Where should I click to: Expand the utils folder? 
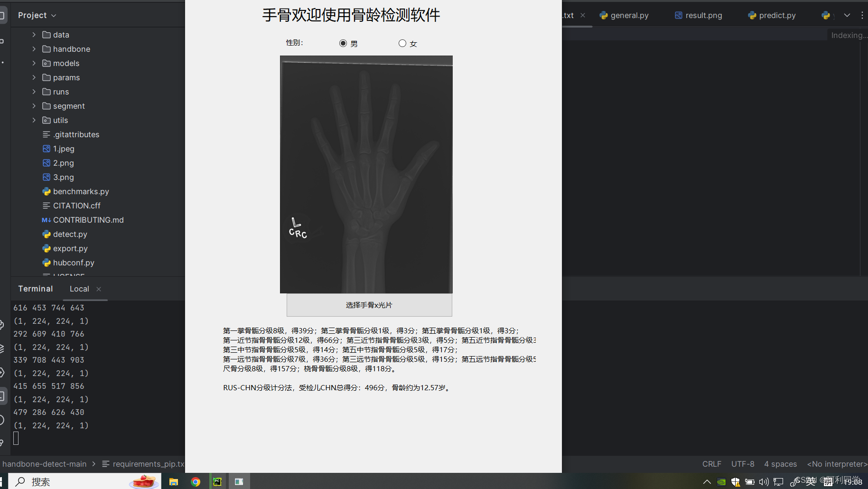(x=34, y=120)
